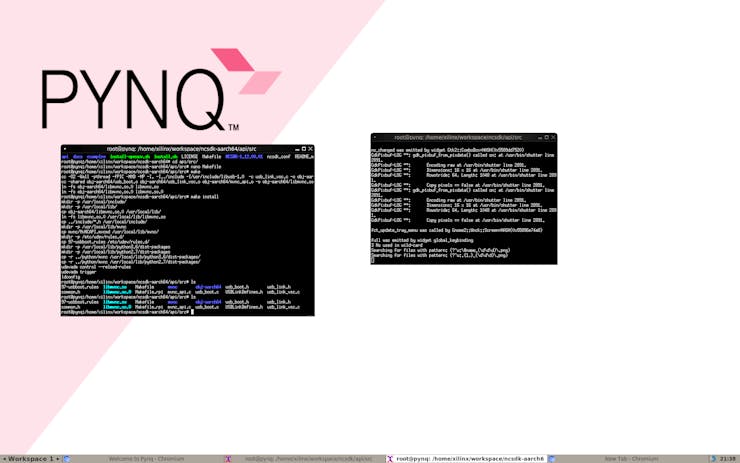Click the 'make install' command in left terminal
Image resolution: width=740 pixels, height=463 pixels.
click(204, 197)
